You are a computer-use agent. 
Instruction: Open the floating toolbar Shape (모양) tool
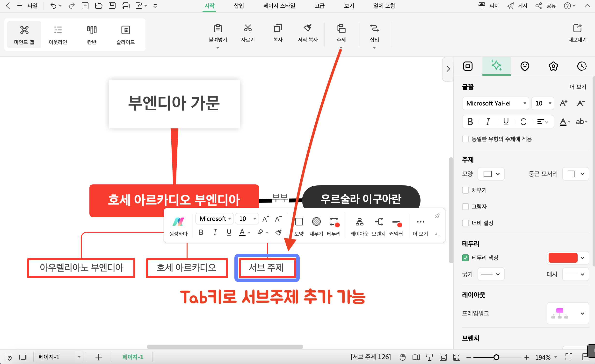coord(299,226)
